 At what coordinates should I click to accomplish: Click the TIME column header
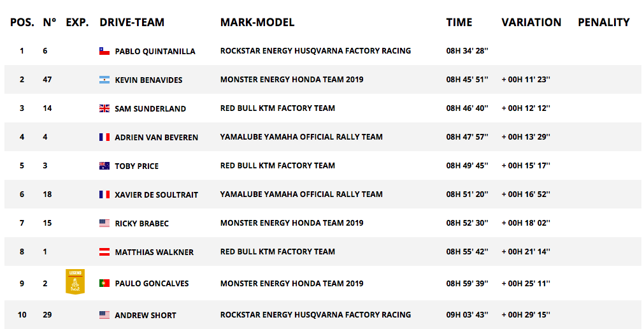459,22
